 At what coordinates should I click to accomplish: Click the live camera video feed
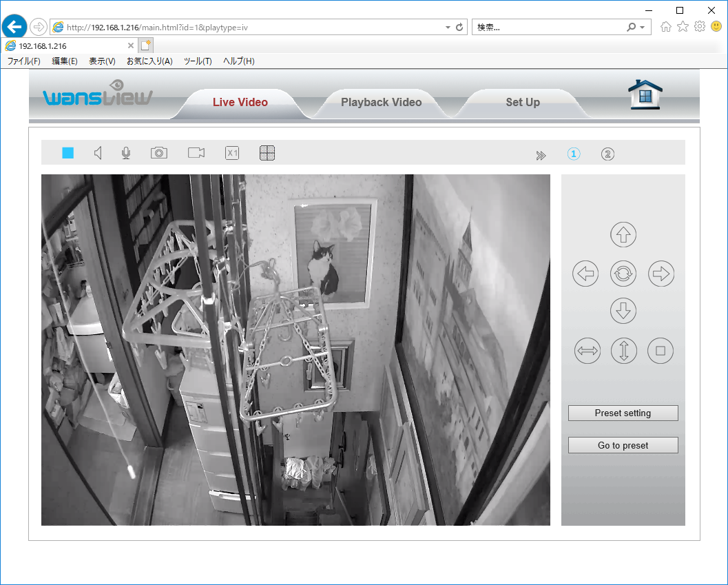[295, 350]
